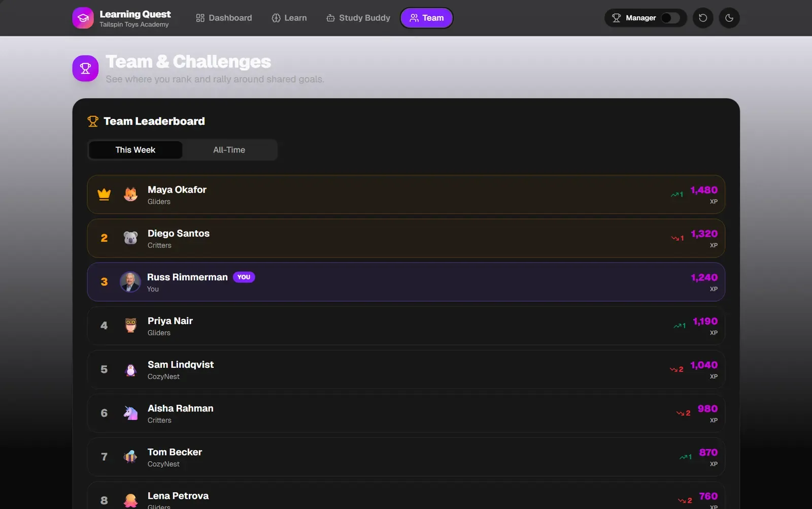
Task: Click the up-trend arrow in Maya Okafor's row
Action: (675, 195)
